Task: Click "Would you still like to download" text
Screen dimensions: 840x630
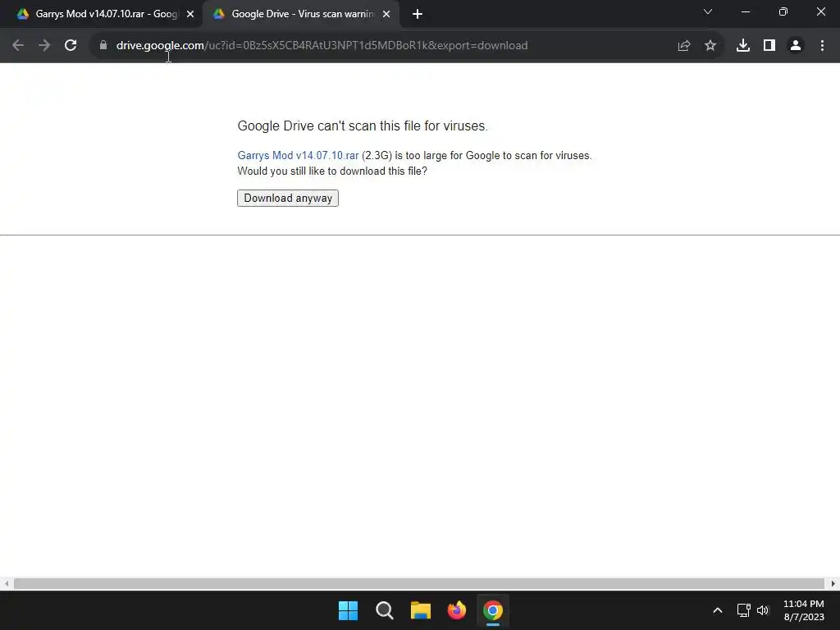Action: pyautogui.click(x=332, y=171)
